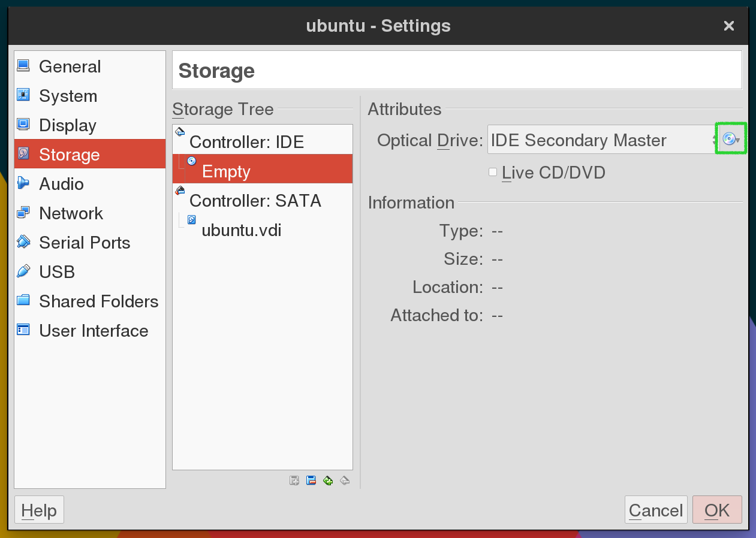Open the optical disk chooser disc button
This screenshot has width=756, height=538.
point(731,140)
